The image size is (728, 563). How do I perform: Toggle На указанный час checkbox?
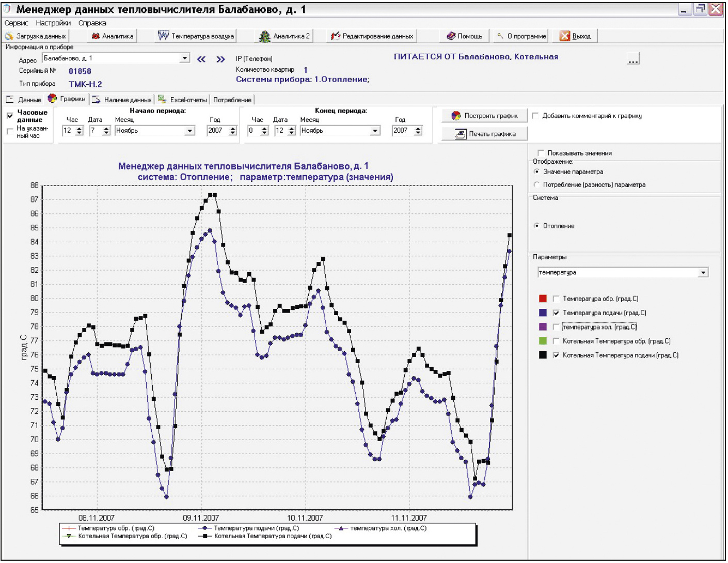(x=10, y=132)
